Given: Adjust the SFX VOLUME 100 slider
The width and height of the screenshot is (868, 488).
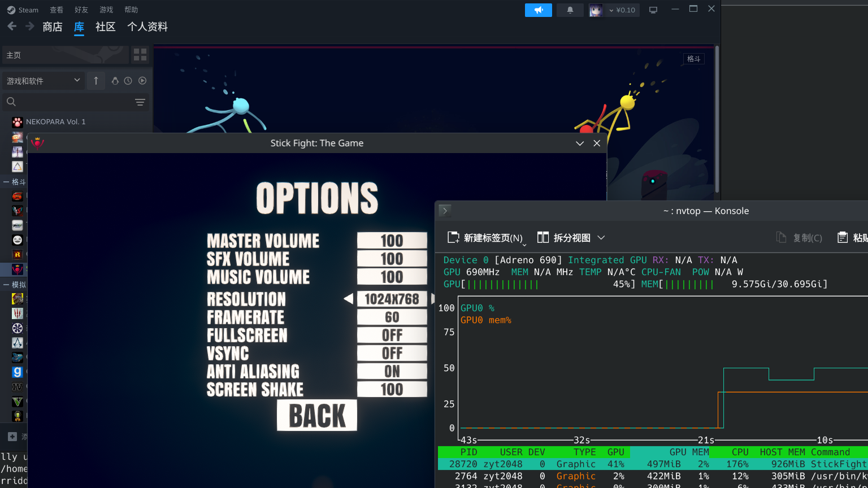Looking at the screenshot, I should coord(392,259).
